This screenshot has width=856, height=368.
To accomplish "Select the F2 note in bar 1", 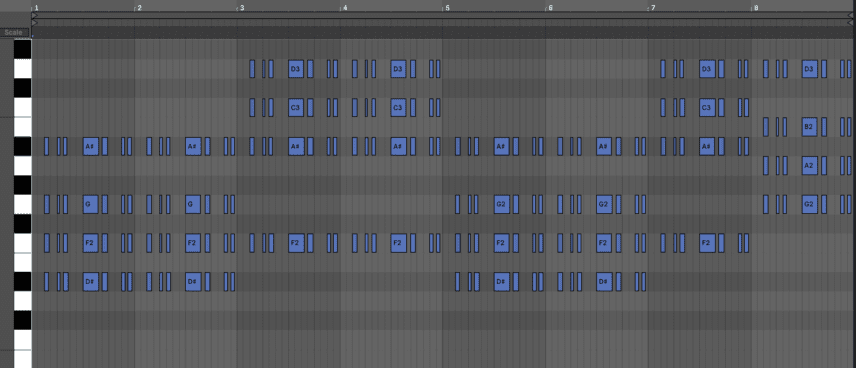I will click(x=91, y=243).
